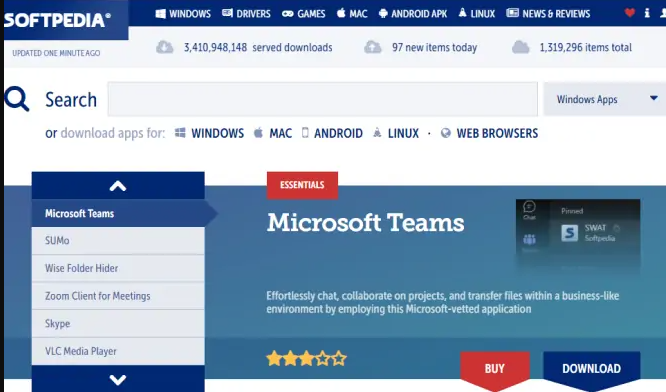
Task: Click the '97 new items today' text
Action: click(435, 48)
